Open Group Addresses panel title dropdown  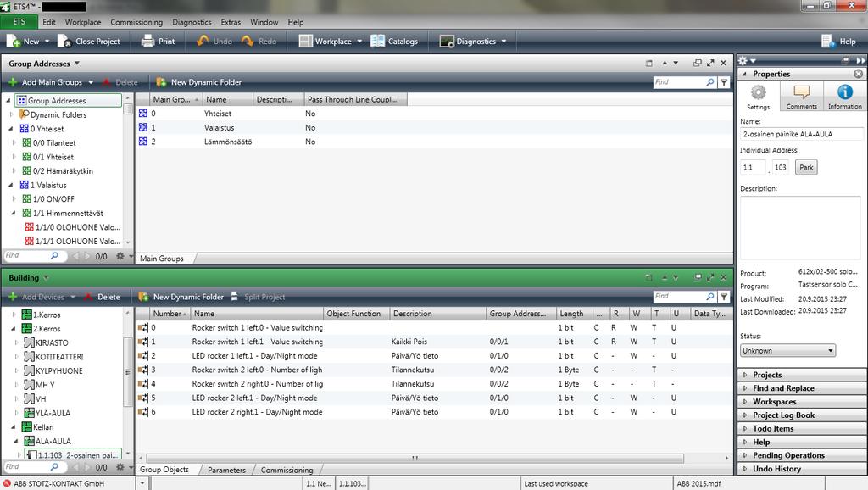click(77, 63)
